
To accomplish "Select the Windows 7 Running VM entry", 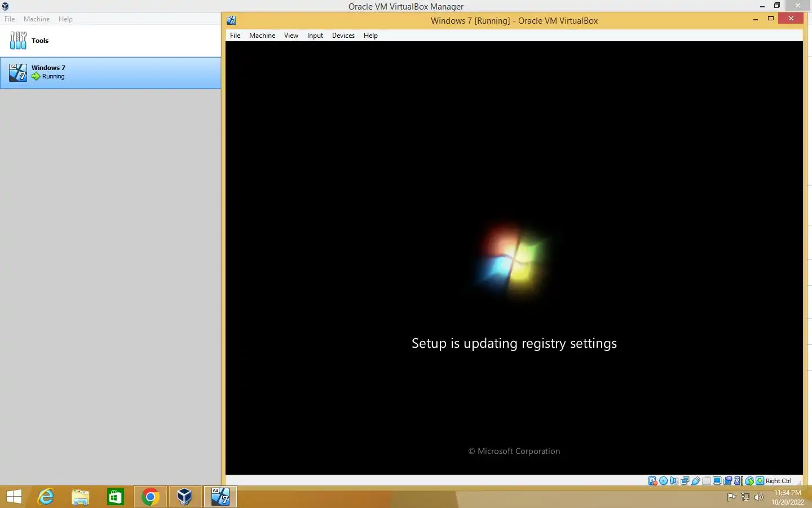I will coord(111,72).
